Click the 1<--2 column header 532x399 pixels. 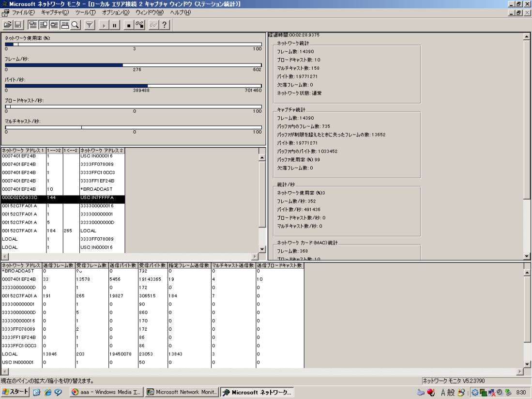[71, 150]
